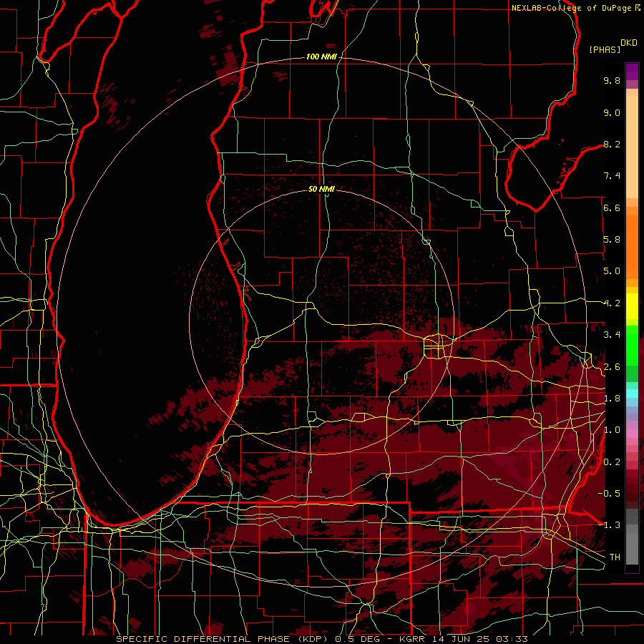Pick the cyan color bar segment
The image size is (644, 644).
tap(632, 394)
